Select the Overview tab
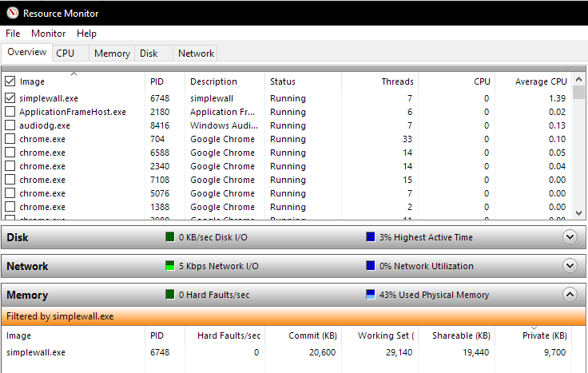Viewport: 588px width, 373px height. point(27,52)
